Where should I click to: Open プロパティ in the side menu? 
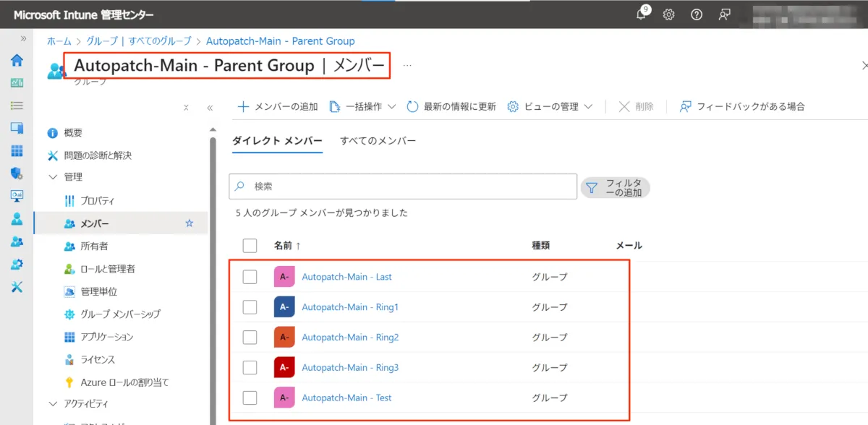[97, 201]
